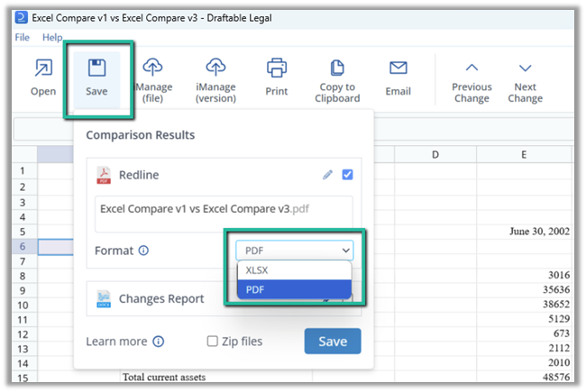Click cell containing 38652
This screenshot has width=586, height=392.
(524, 305)
